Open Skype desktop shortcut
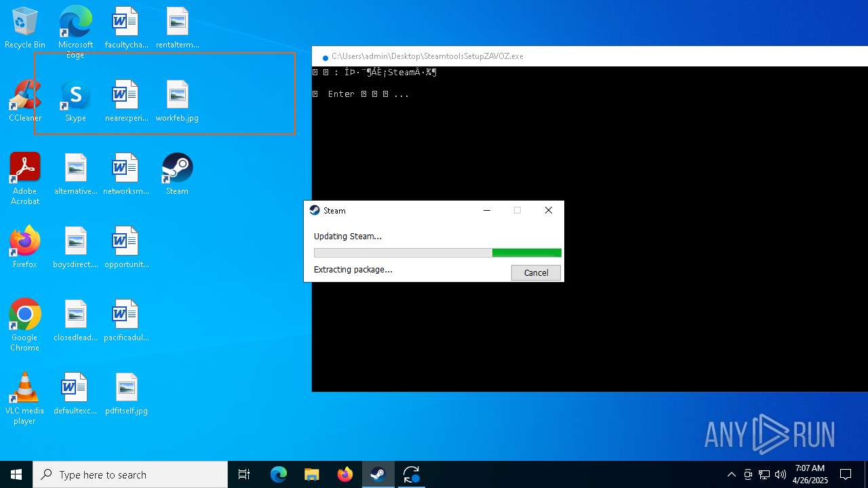 point(75,101)
